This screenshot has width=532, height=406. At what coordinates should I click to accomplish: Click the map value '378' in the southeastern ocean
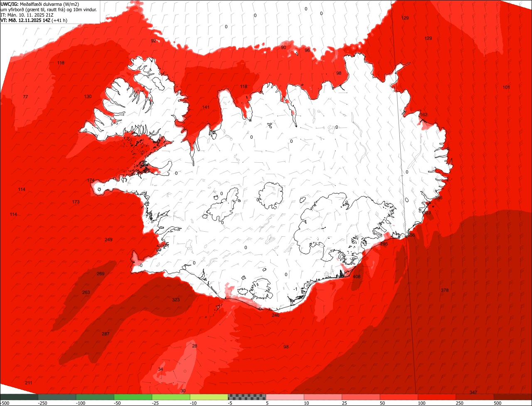click(445, 290)
